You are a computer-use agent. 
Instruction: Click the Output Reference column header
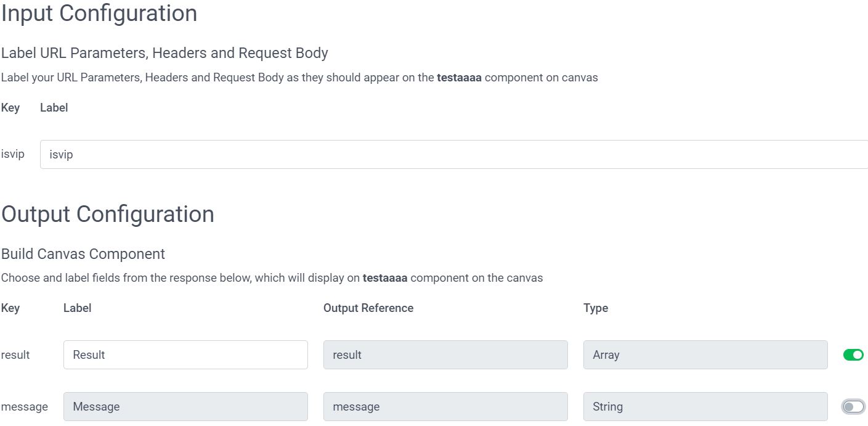[x=368, y=308]
